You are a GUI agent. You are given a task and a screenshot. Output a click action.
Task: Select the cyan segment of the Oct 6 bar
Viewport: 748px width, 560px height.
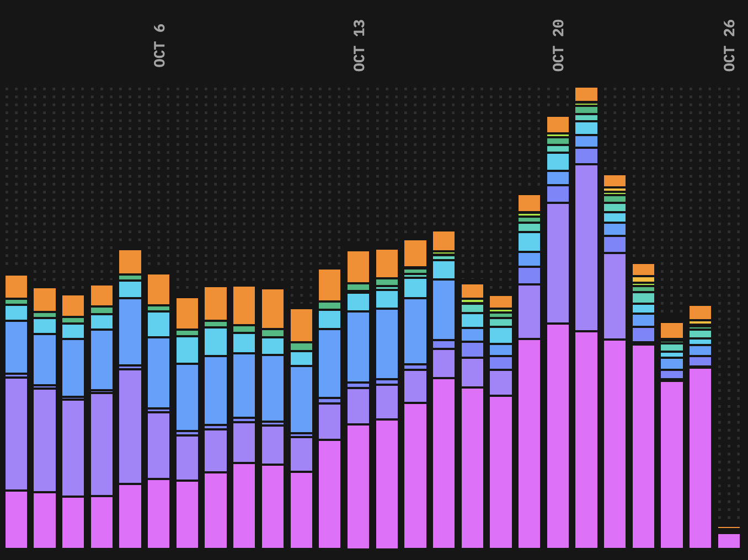(x=159, y=325)
